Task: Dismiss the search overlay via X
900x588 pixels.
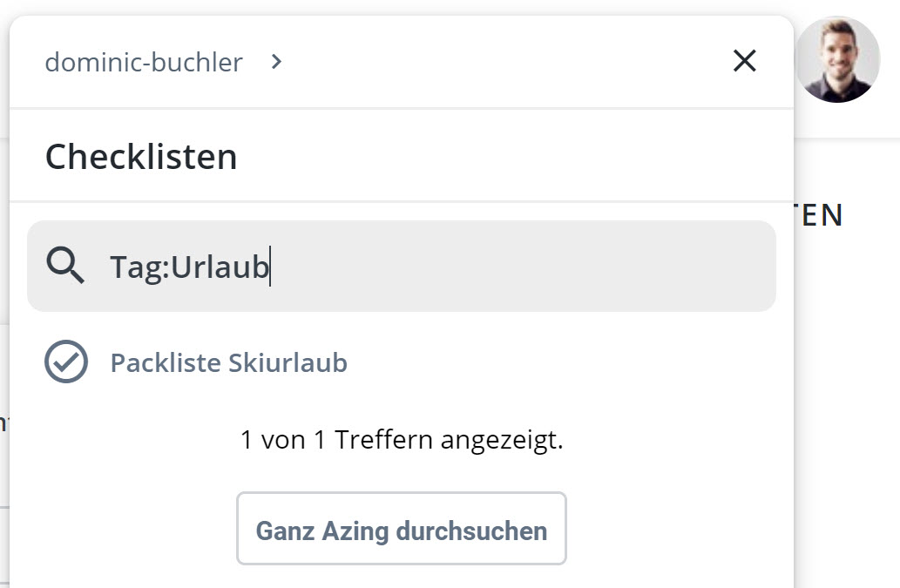Action: 745,61
